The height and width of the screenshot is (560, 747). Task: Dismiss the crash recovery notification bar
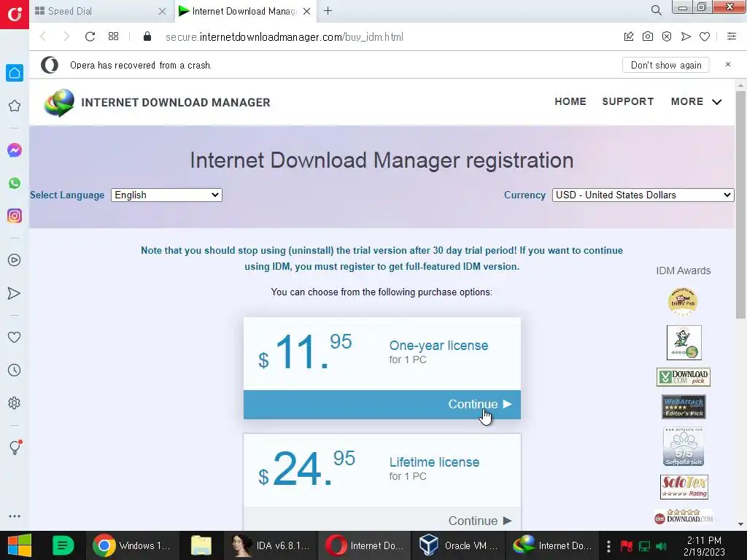[727, 64]
